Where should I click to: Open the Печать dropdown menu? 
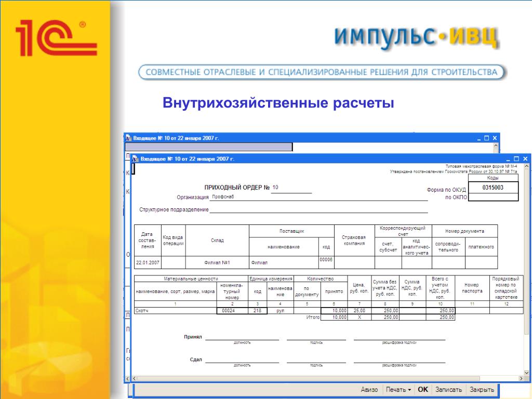click(x=398, y=390)
